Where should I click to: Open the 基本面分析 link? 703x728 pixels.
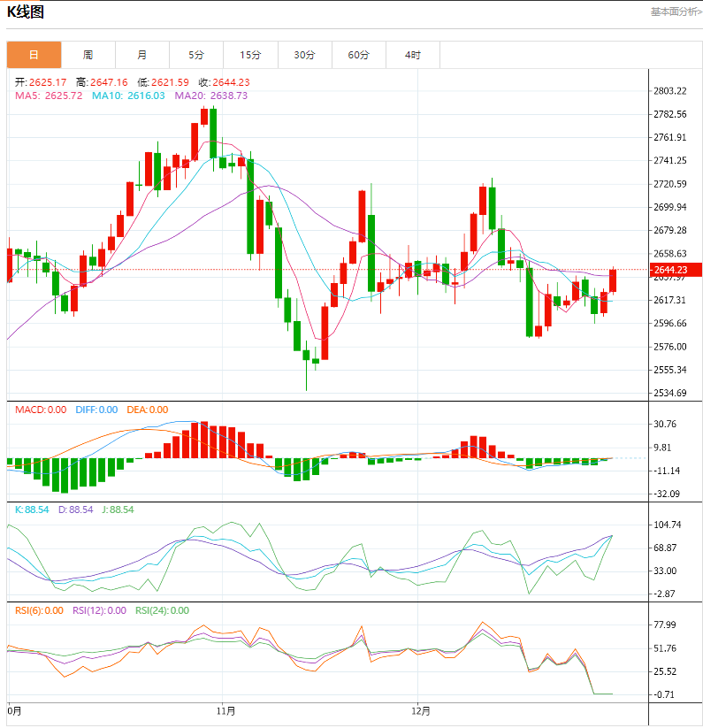pos(676,11)
